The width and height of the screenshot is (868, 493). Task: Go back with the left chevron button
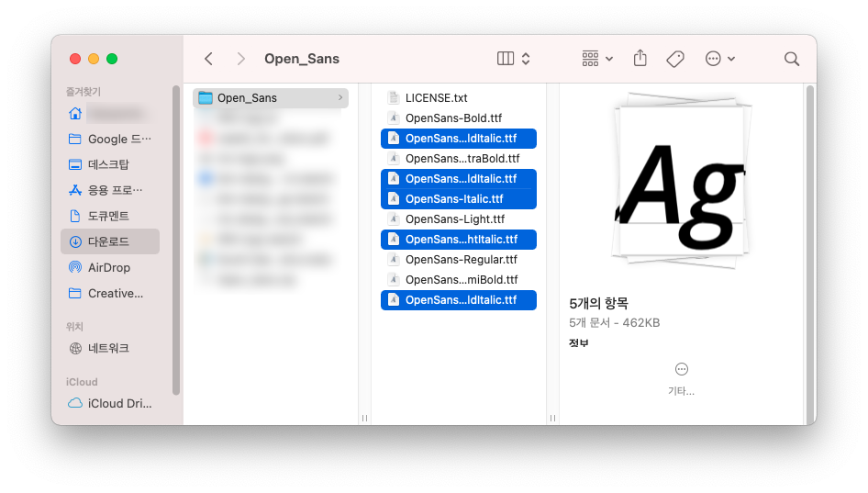click(208, 59)
